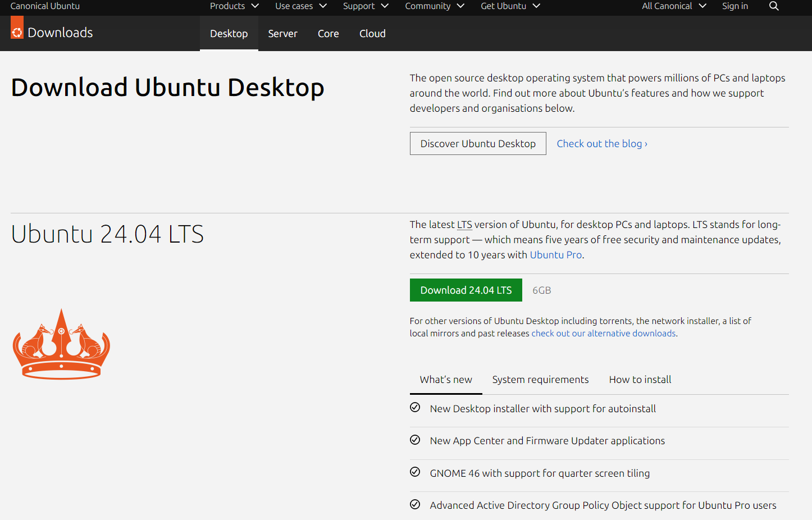Click the Noble Numbat crown mascot logo
Image resolution: width=812 pixels, height=520 pixels.
pyautogui.click(x=61, y=344)
